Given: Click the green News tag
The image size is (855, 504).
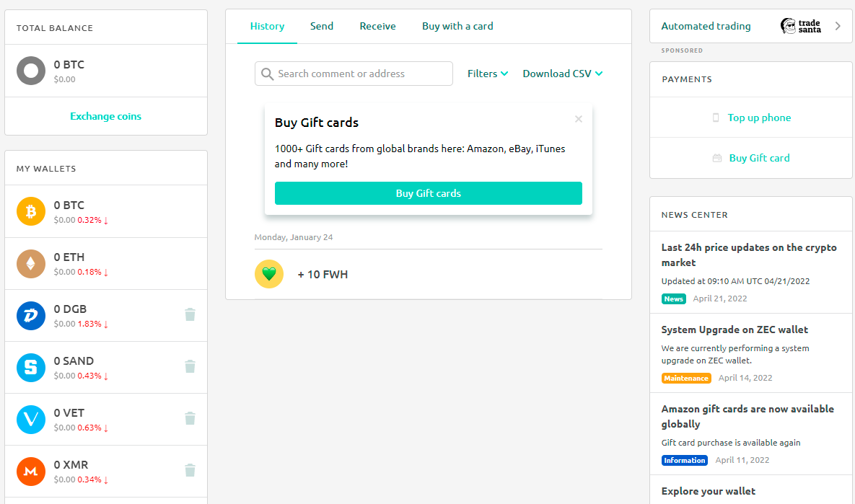Looking at the screenshot, I should pyautogui.click(x=673, y=299).
